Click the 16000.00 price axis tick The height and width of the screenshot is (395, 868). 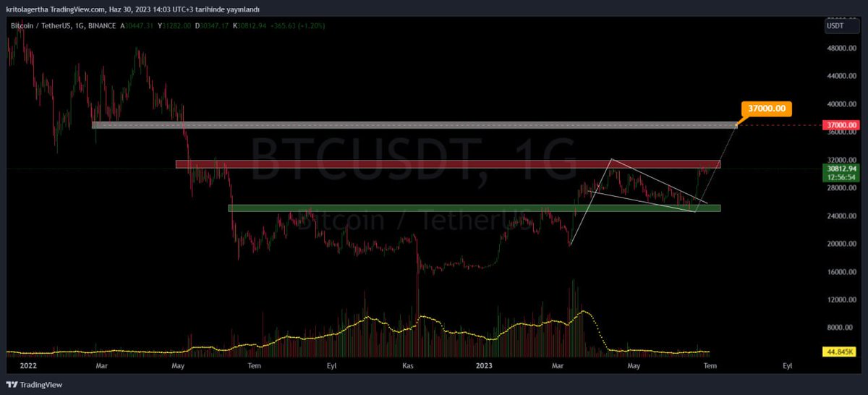click(841, 272)
